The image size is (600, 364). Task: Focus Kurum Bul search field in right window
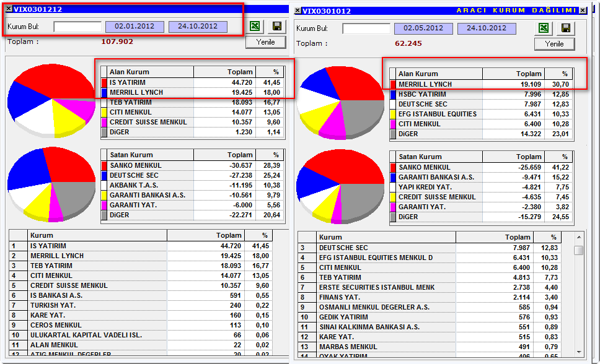point(366,28)
